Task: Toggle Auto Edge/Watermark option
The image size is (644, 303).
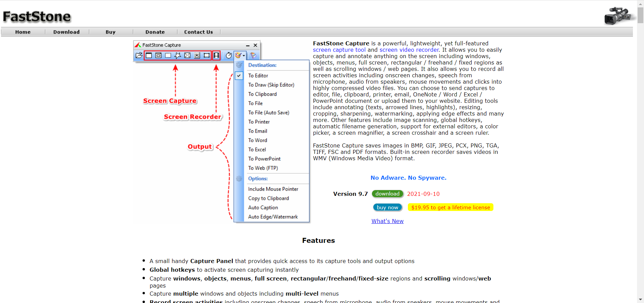Action: (273, 217)
